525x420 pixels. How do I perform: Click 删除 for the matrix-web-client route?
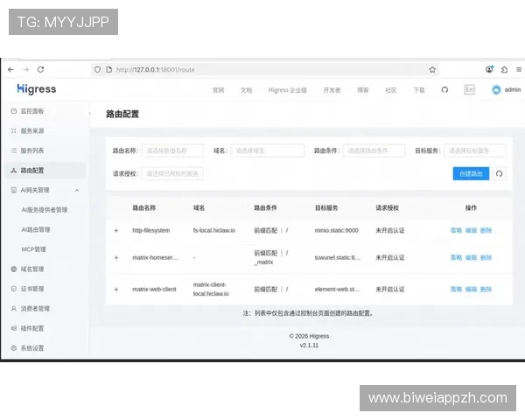[486, 290]
